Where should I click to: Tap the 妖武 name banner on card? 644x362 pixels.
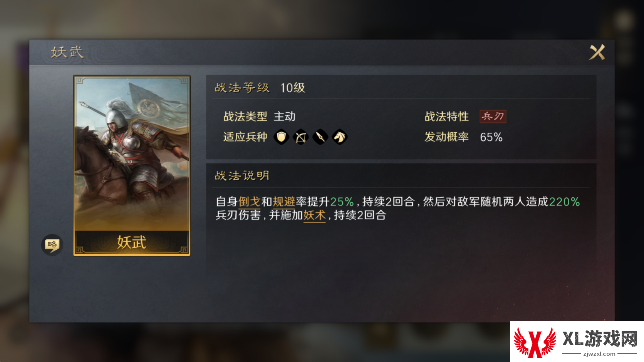pos(132,242)
